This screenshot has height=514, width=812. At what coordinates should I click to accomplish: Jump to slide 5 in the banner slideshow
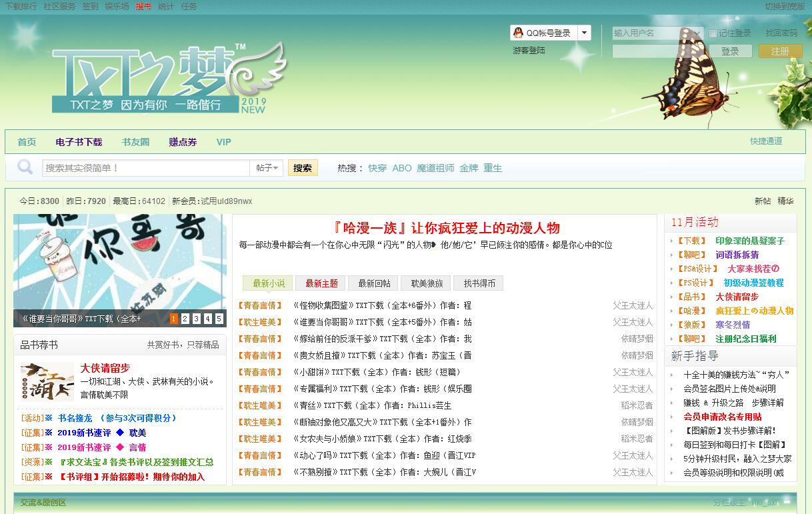(219, 319)
